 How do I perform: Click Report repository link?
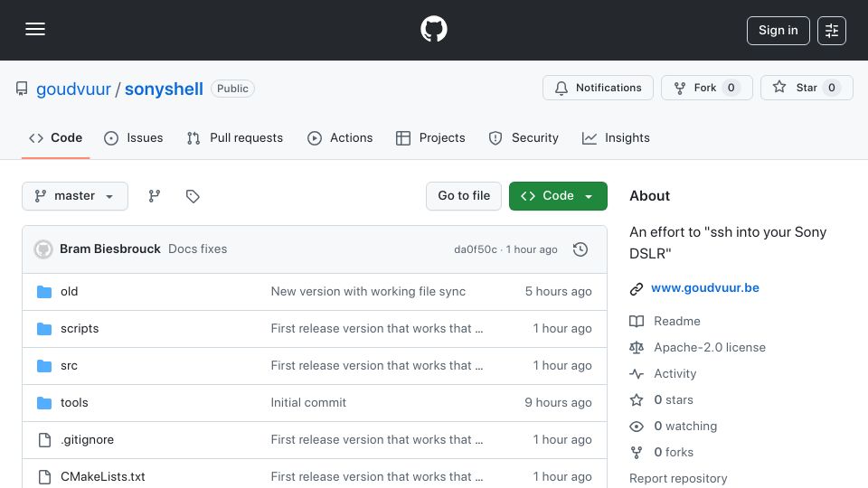coord(678,479)
